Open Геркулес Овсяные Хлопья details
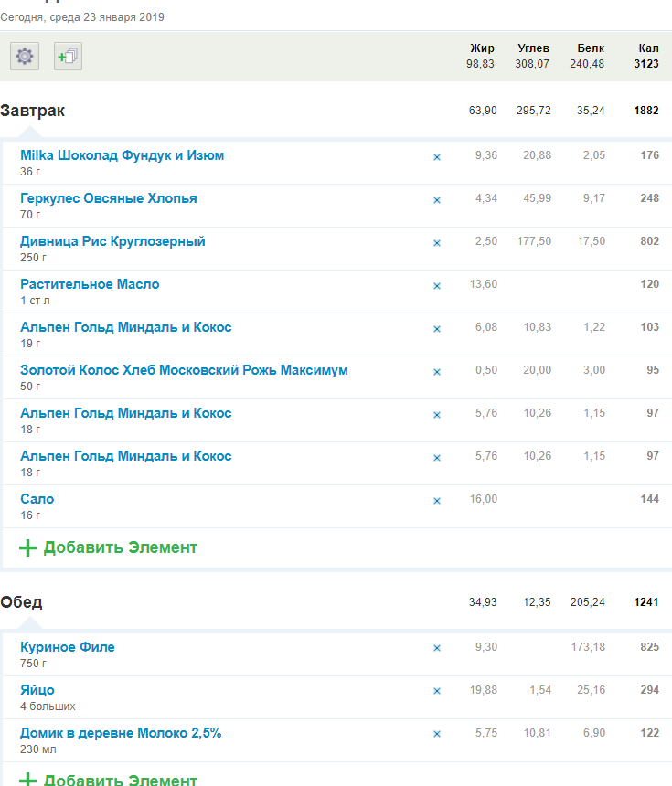 109,198
